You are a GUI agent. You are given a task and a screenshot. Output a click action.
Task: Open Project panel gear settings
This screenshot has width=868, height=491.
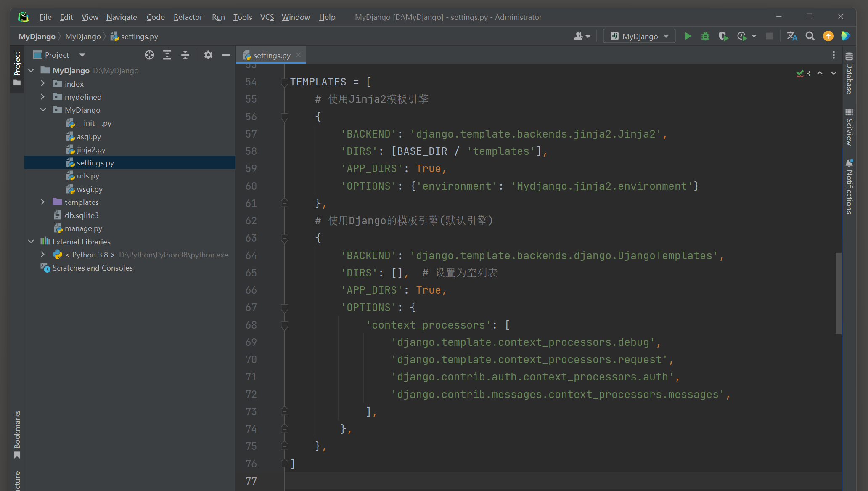(208, 55)
